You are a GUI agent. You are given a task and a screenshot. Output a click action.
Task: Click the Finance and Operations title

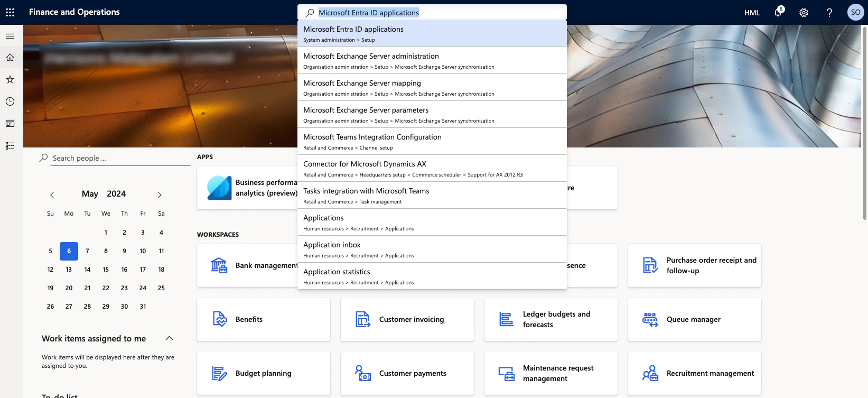[x=74, y=12]
